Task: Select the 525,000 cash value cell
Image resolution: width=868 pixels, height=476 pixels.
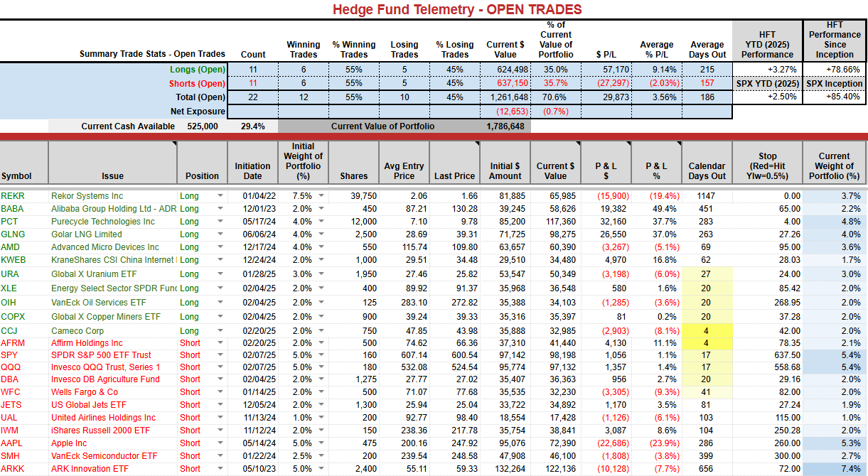Action: click(202, 126)
